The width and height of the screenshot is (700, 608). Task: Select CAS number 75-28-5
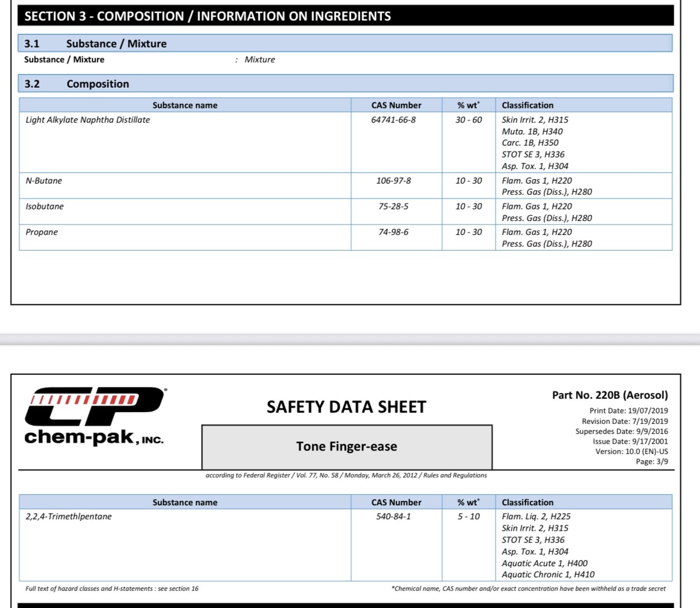click(x=393, y=207)
